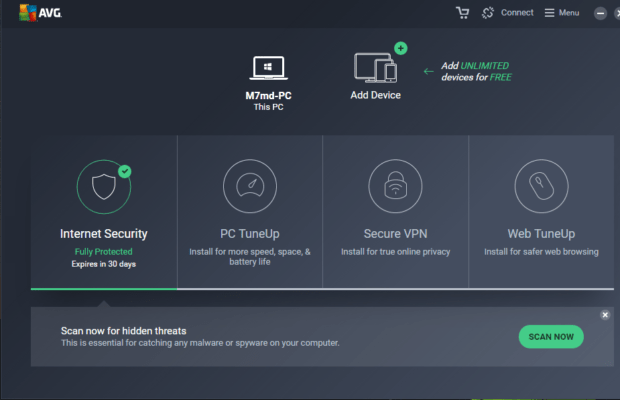Click the Fully Protected status text
This screenshot has width=620, height=400.
coord(104,252)
